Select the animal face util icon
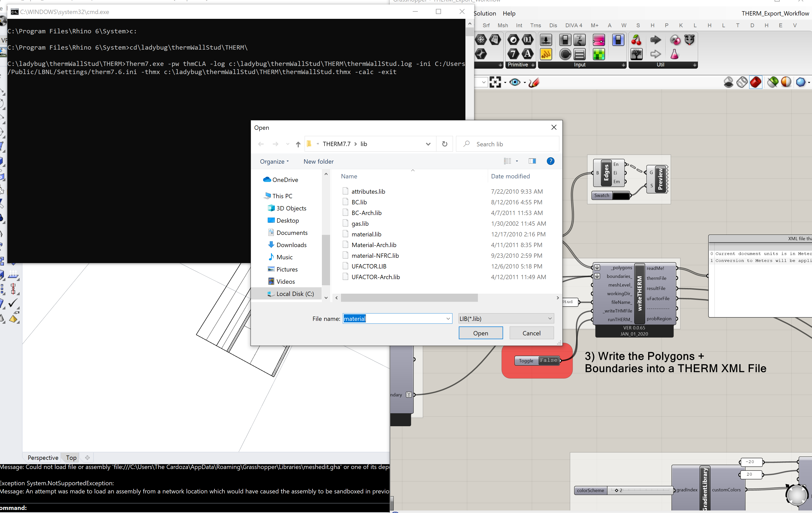The width and height of the screenshot is (812, 513). (x=690, y=40)
